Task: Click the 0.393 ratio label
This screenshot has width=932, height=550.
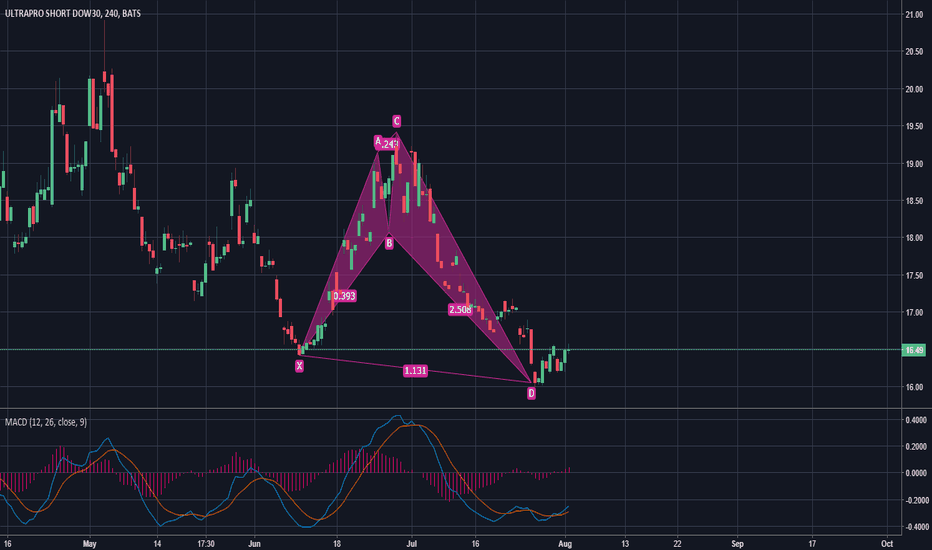Action: pyautogui.click(x=344, y=296)
